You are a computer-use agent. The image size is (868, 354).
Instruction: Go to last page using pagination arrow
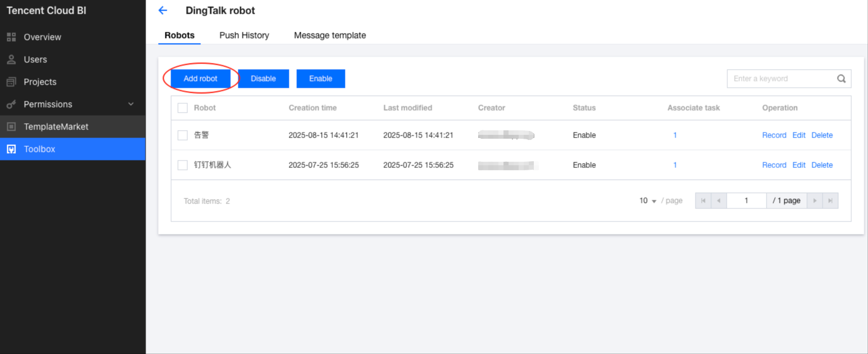click(830, 201)
